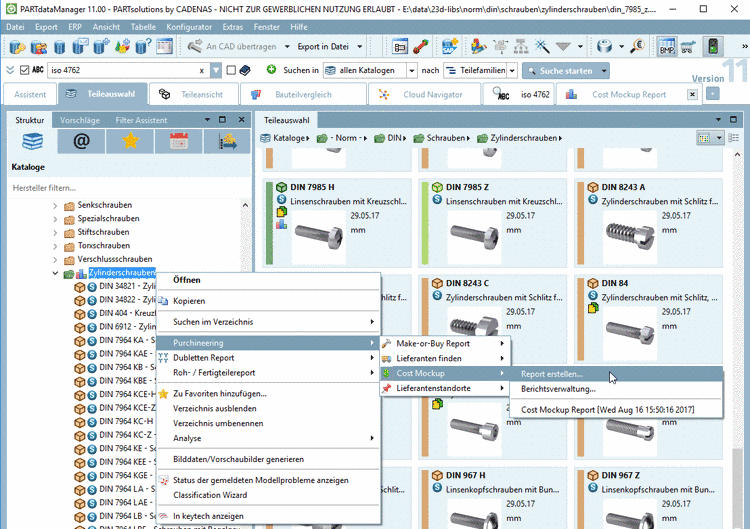
Task: Click the green plus icon beside 'Suchen in'
Action: [271, 70]
